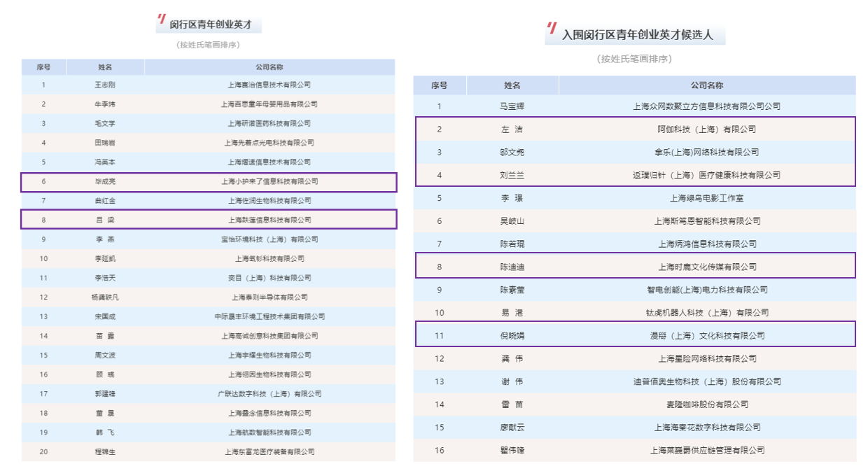Select candidate name 马宝辉

tap(512, 106)
